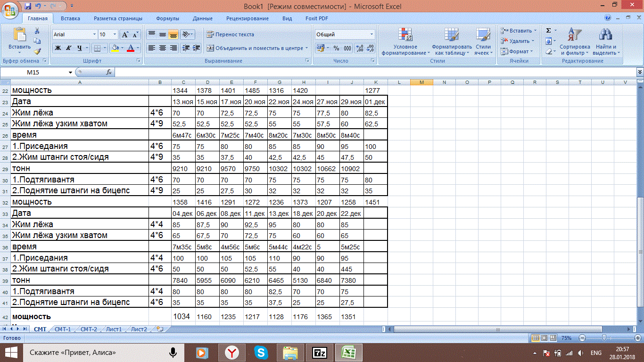The width and height of the screenshot is (644, 362).
Task: Click Формат in the Ячейки group
Action: pyautogui.click(x=517, y=51)
